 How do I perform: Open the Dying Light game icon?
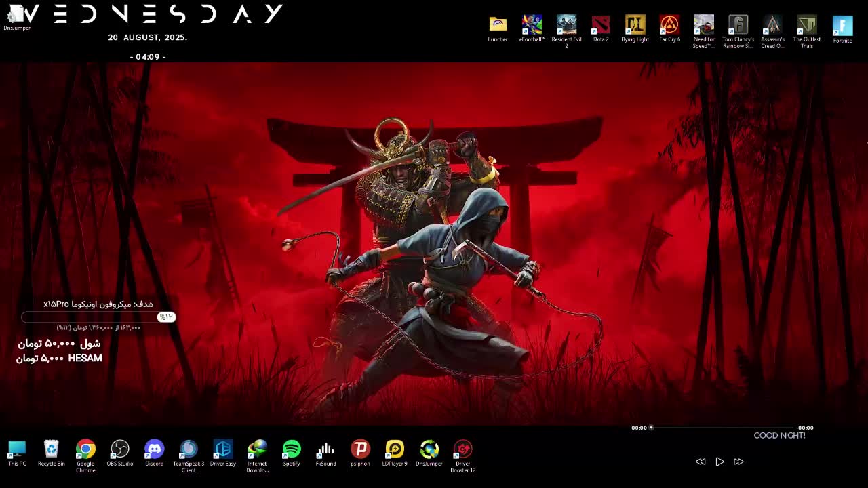[x=635, y=28]
